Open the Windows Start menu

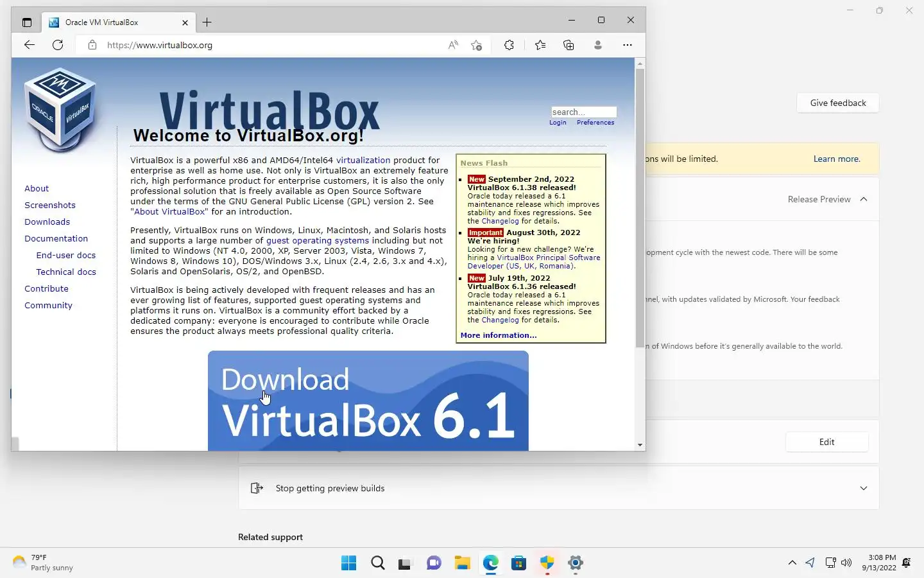click(x=349, y=563)
